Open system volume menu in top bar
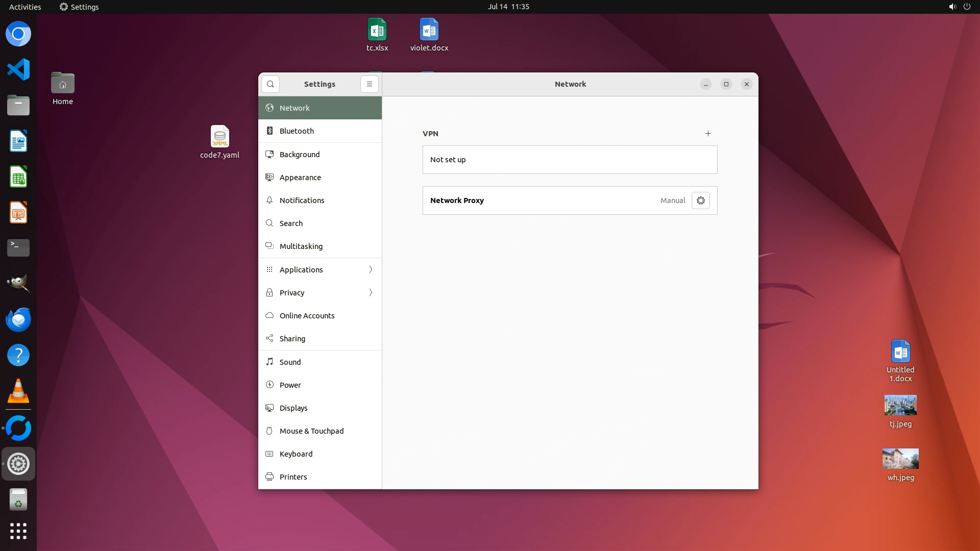The image size is (980, 551). [x=952, y=7]
